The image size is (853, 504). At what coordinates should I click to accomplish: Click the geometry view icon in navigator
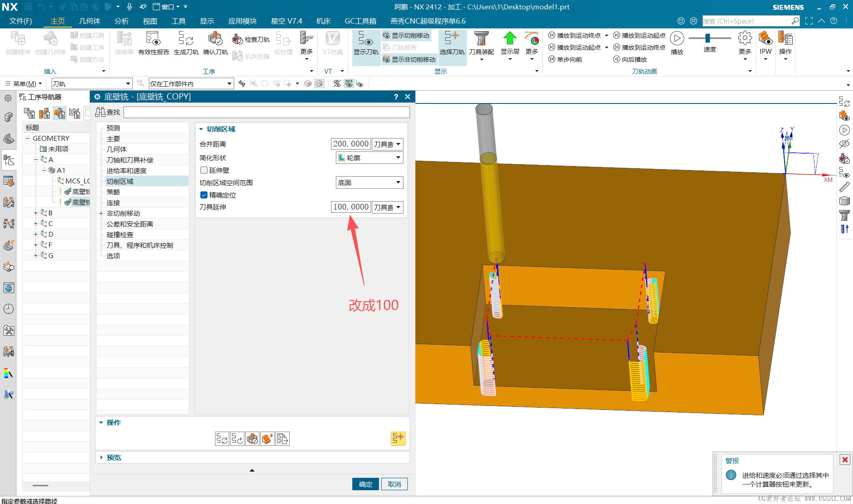[60, 113]
